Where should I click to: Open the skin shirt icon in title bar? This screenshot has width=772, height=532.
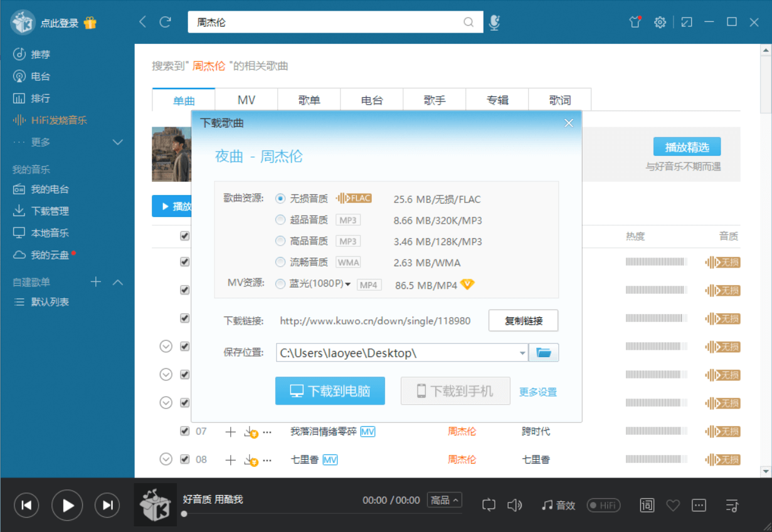(x=635, y=23)
